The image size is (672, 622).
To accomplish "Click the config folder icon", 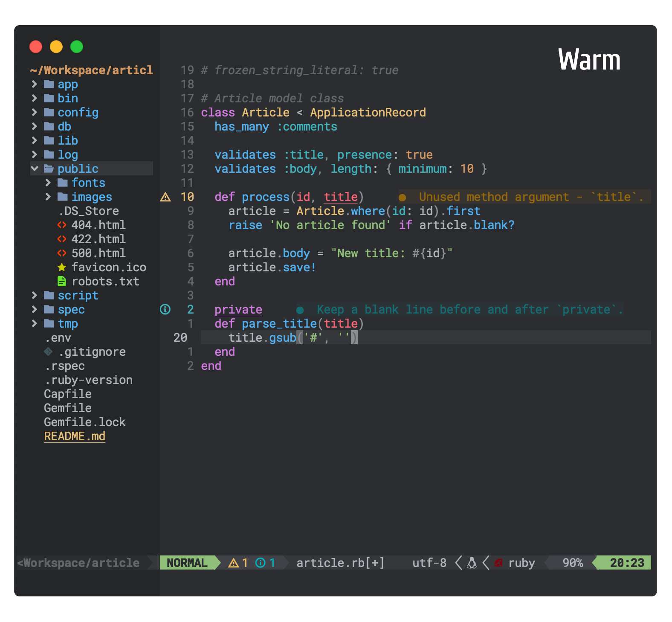I will pos(49,112).
